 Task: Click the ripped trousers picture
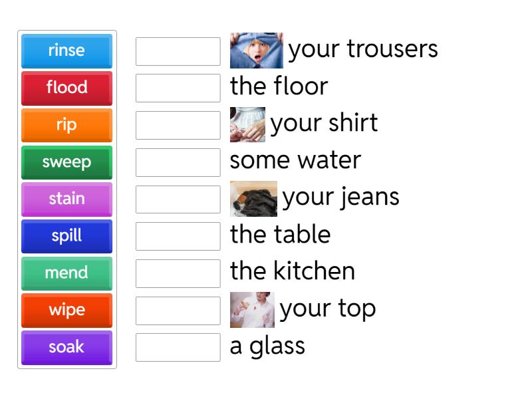click(x=256, y=50)
